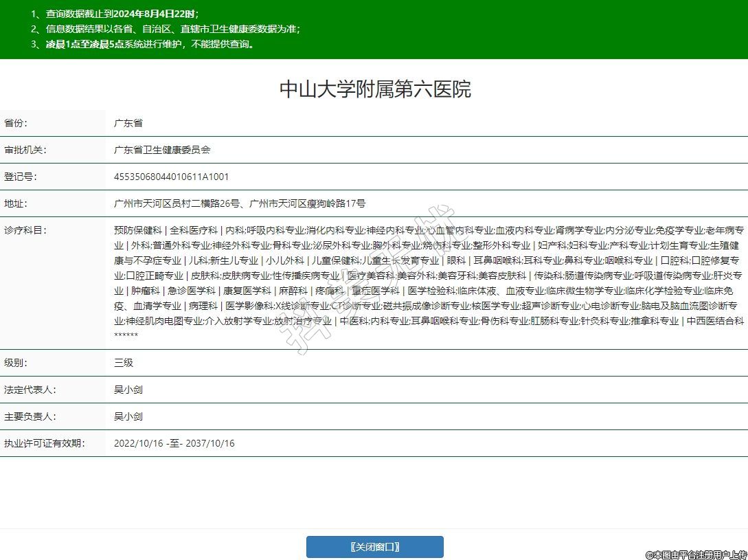
Task: Click the validity period 2022/10/16 -至- 2037/10/16
Action: [174, 443]
